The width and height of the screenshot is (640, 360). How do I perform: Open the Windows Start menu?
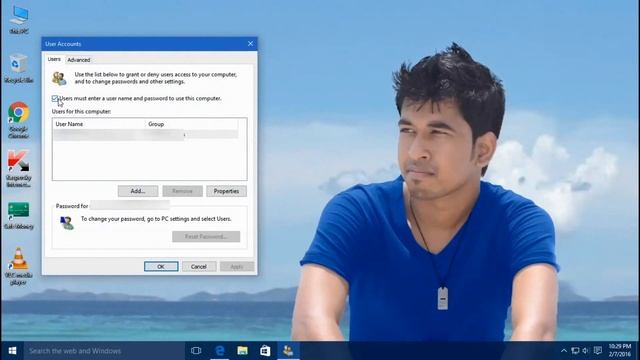12,351
